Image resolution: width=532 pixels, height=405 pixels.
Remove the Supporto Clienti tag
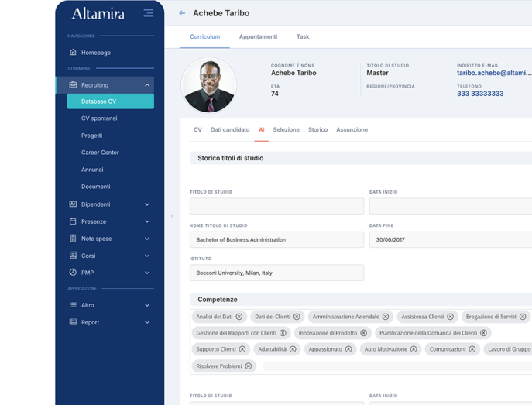pyautogui.click(x=242, y=349)
